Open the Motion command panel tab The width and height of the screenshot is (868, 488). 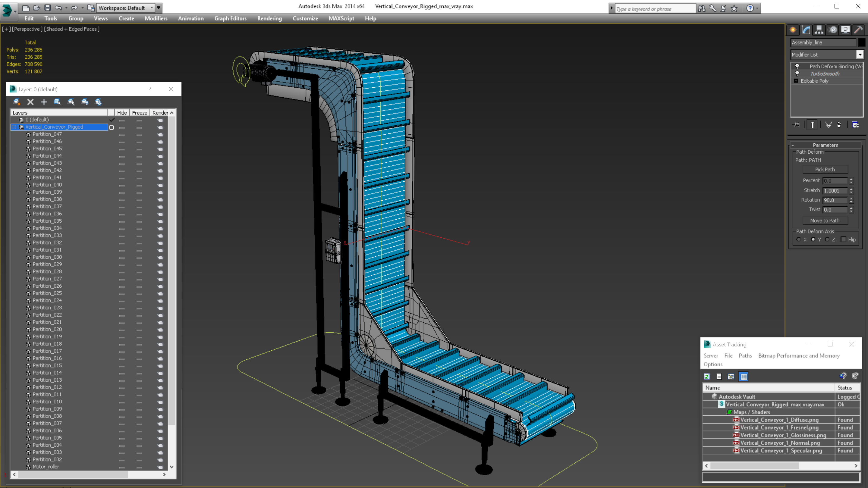click(833, 30)
